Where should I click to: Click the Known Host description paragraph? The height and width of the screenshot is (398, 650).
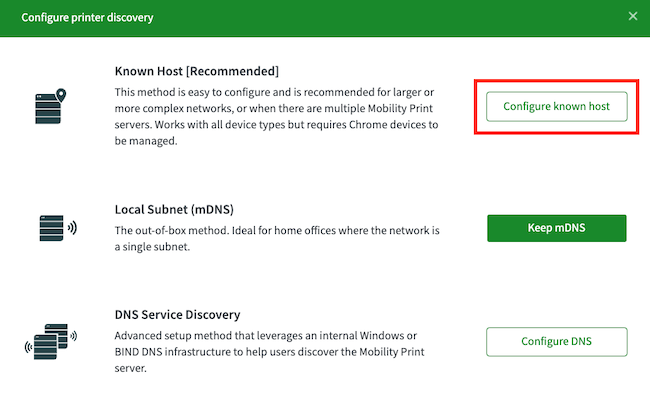point(276,116)
